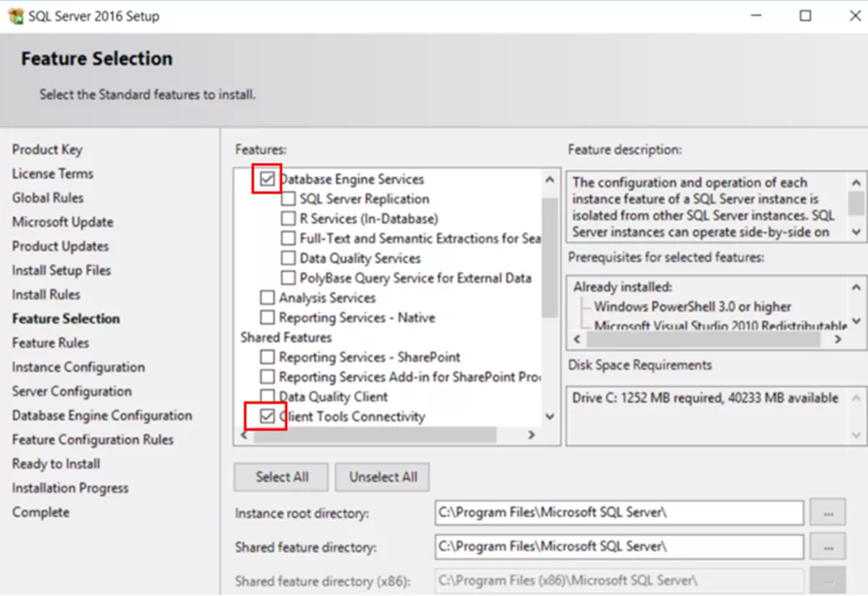Check Full-Text and Semantic Extractions checkbox

288,238
